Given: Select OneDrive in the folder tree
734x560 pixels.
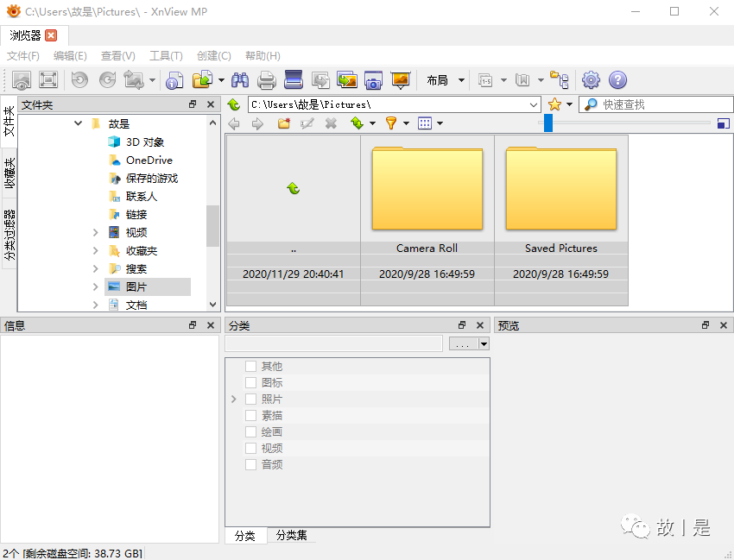Looking at the screenshot, I should pyautogui.click(x=149, y=160).
